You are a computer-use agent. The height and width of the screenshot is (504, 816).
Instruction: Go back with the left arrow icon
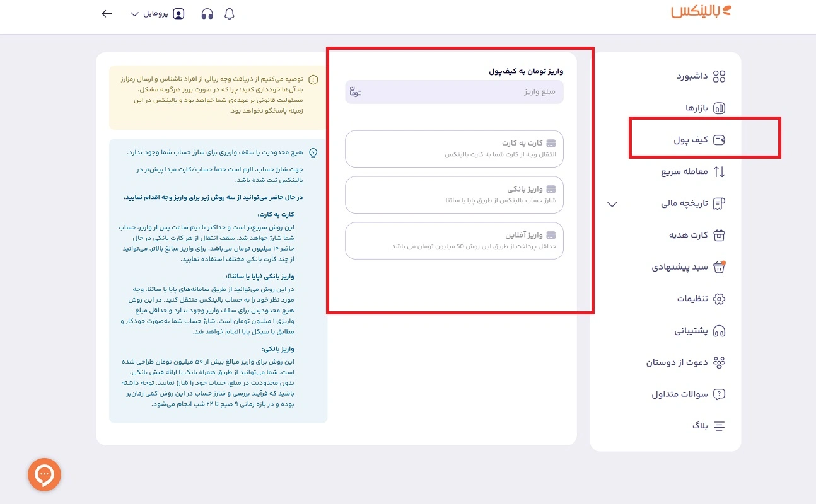(107, 13)
